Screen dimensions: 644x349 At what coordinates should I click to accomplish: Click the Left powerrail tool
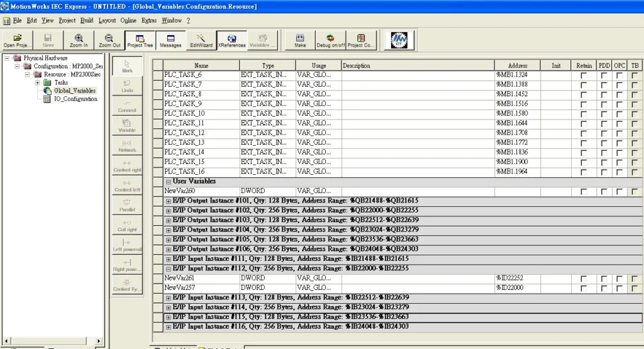click(x=127, y=245)
